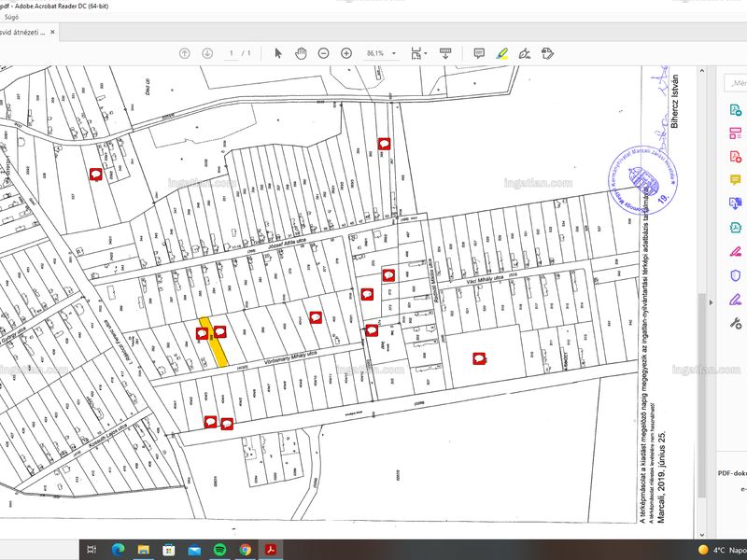
Task: Open the teal Compress PDF tool
Action: pos(735,227)
